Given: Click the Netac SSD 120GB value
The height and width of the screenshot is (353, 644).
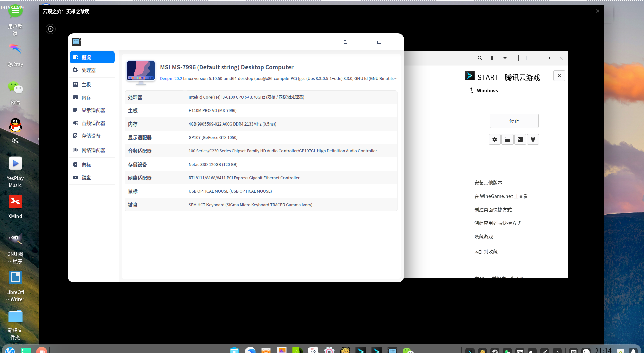Looking at the screenshot, I should click(x=213, y=164).
